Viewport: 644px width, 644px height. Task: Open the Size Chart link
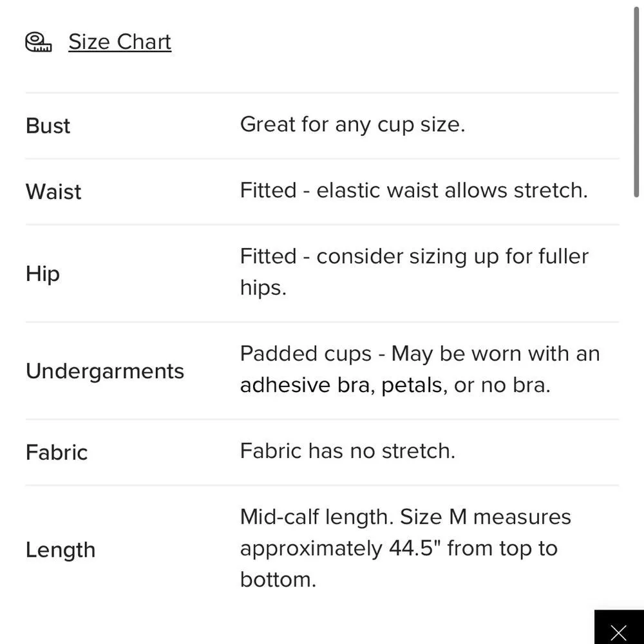click(120, 42)
